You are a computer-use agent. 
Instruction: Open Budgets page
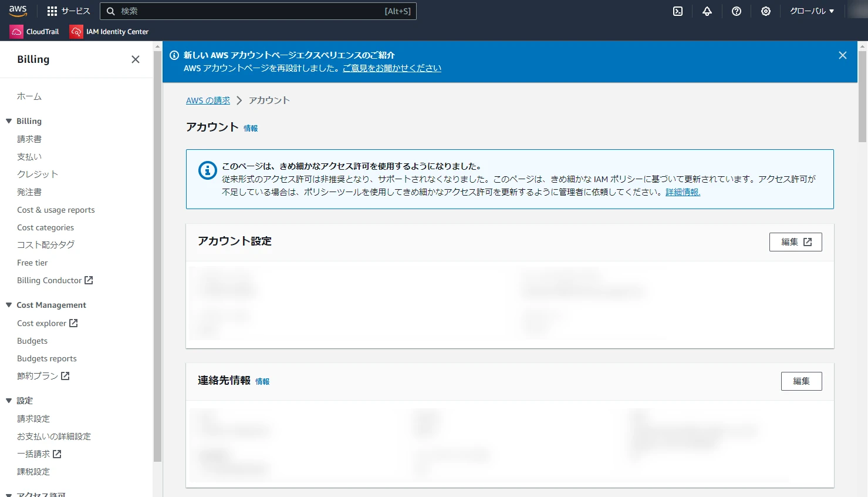(x=32, y=341)
